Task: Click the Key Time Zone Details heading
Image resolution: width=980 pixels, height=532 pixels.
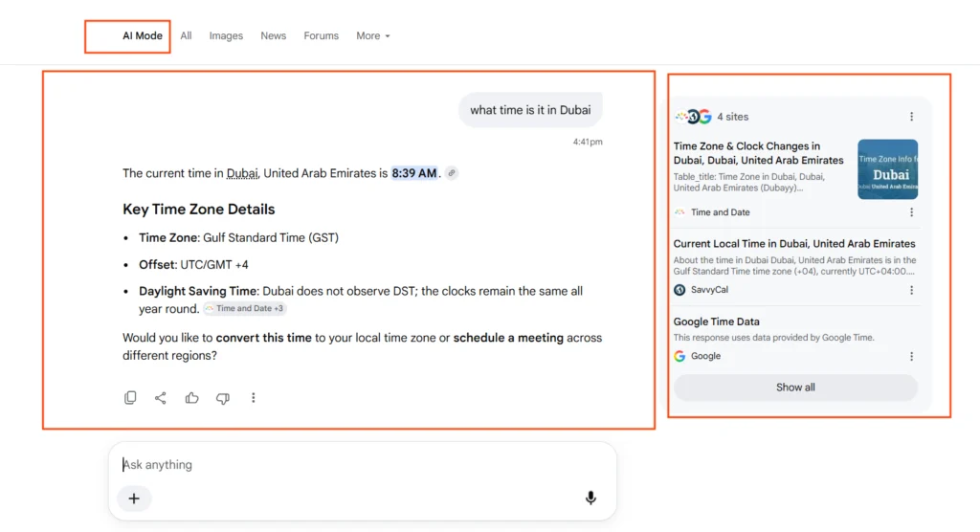Action: click(x=199, y=210)
